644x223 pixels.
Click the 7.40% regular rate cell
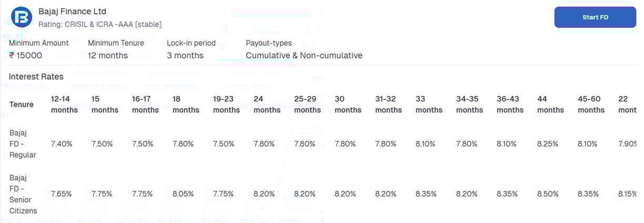click(62, 144)
